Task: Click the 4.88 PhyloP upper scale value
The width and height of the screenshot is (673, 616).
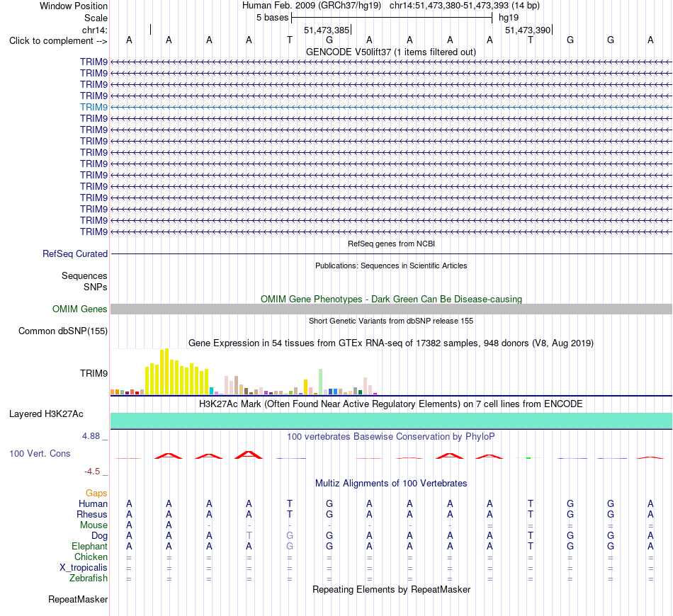Action: [91, 436]
